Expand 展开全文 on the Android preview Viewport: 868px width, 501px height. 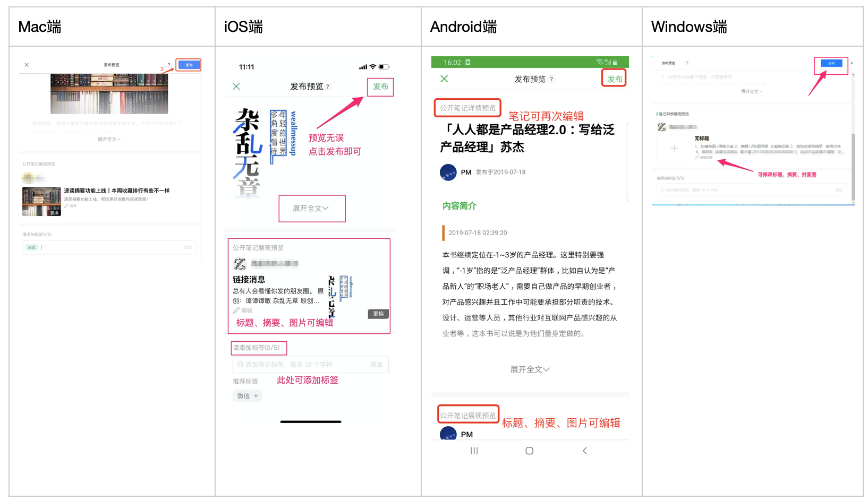tap(530, 369)
